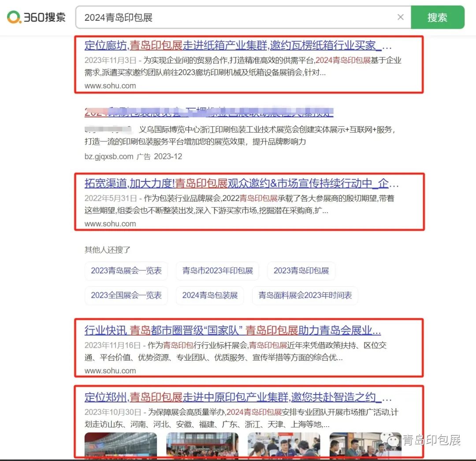Open the 行业快讯 青岛都市圈 result title
Screen dimensions: 476x461
point(232,330)
